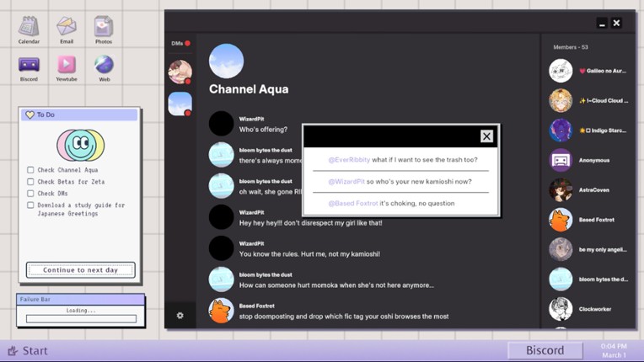Select member I-Cloud Cloud avatar
Image resolution: width=644 pixels, height=362 pixels.
561,100
